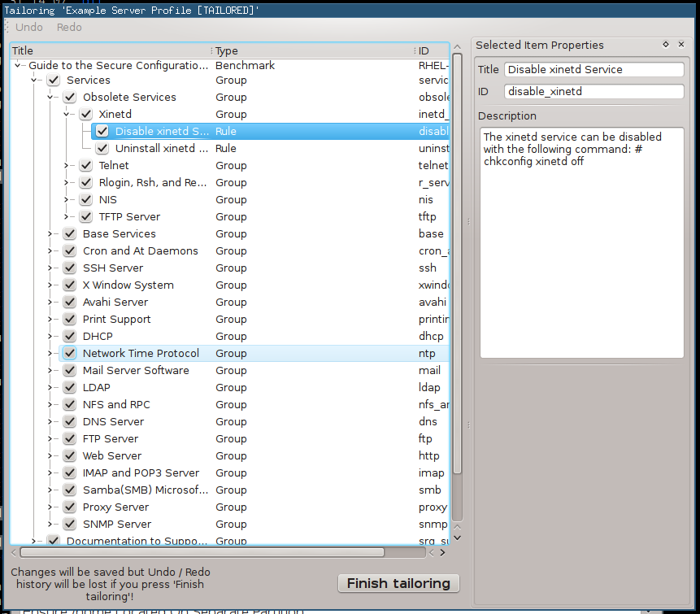Screen dimensions: 700x614
Task: Click the 'Benchmark' type cell
Action: [245, 65]
